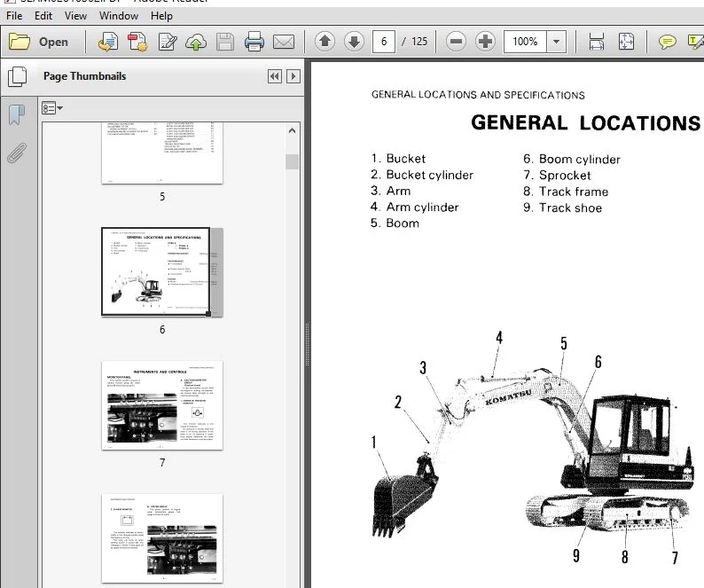Click the 100% zoom value field
704x588 pixels.
pos(524,42)
